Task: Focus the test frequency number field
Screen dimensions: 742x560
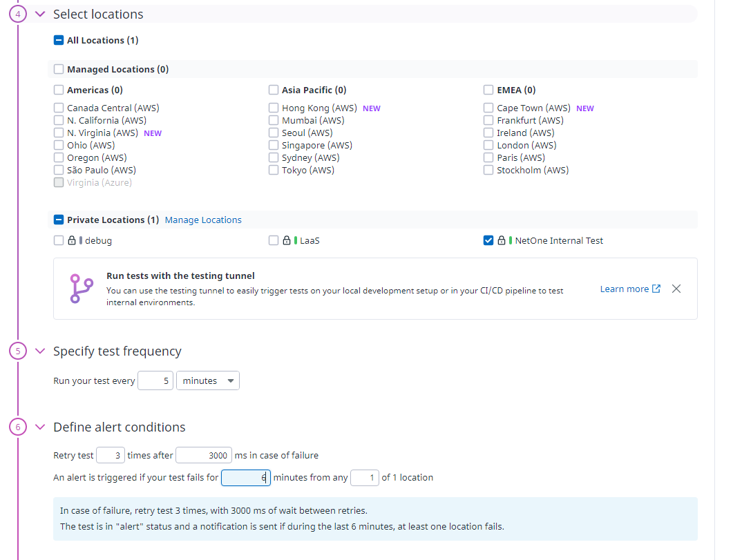Action: tap(155, 380)
